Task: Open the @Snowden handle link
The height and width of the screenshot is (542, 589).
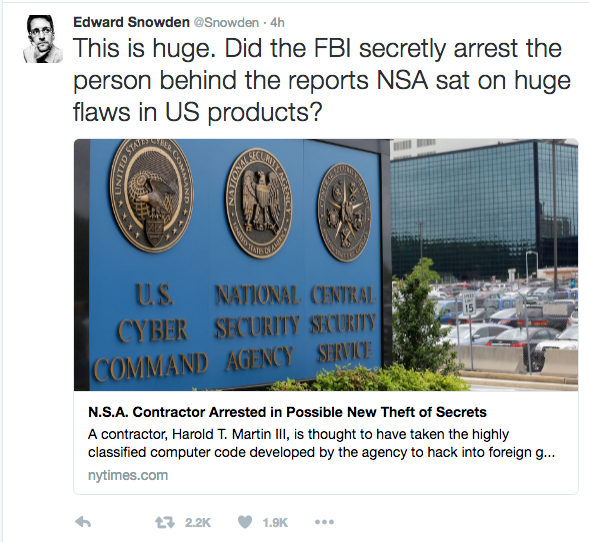Action: pyautogui.click(x=226, y=23)
